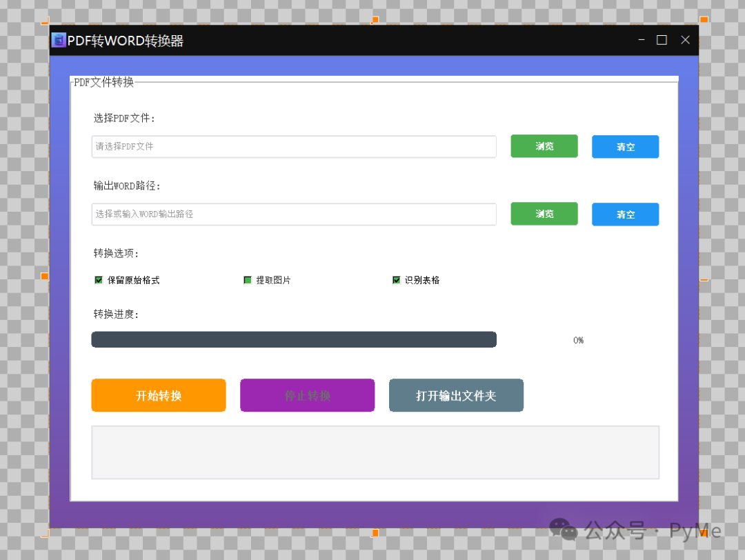Click the 转换进度: label
The image size is (745, 560).
(116, 314)
